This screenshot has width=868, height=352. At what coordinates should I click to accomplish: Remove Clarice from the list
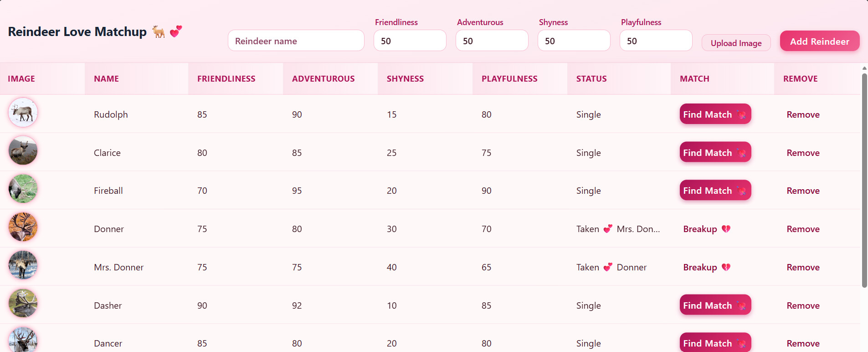pos(803,153)
